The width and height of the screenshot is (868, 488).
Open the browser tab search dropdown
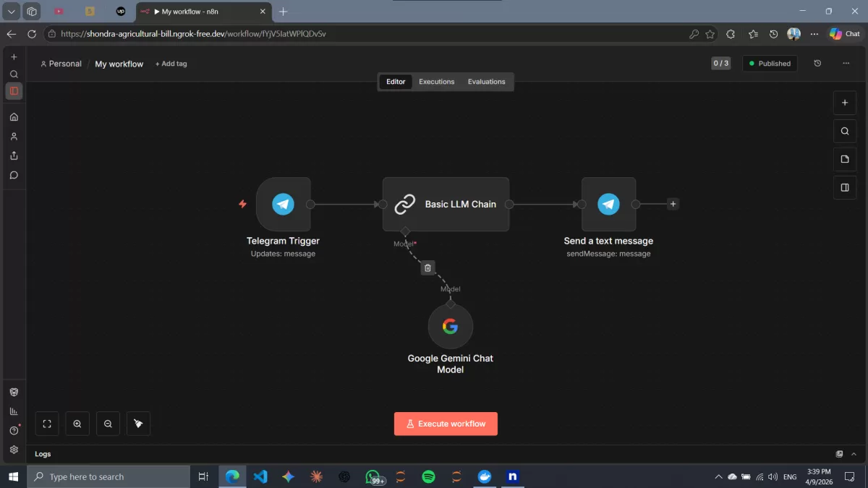[11, 11]
